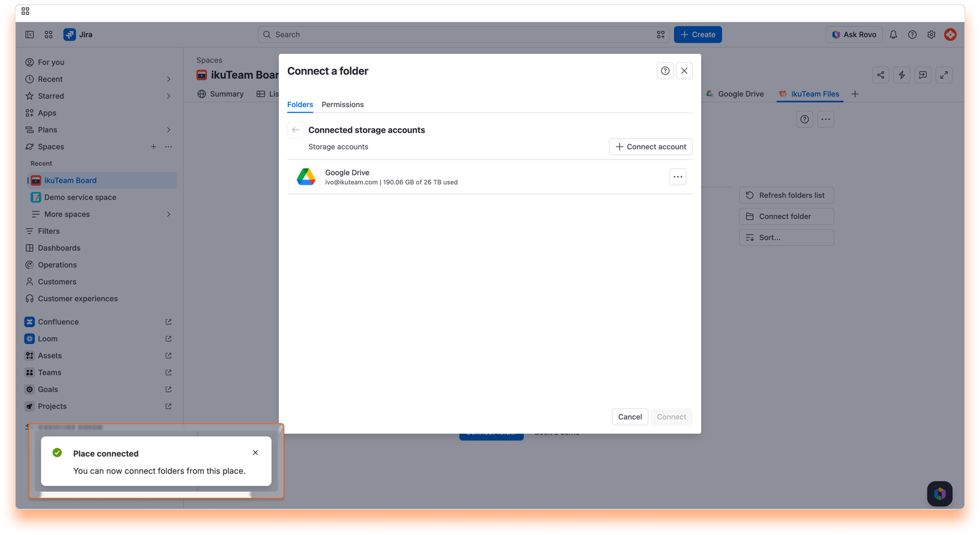Click the Ask Rovo button
980x535 pixels.
(854, 34)
